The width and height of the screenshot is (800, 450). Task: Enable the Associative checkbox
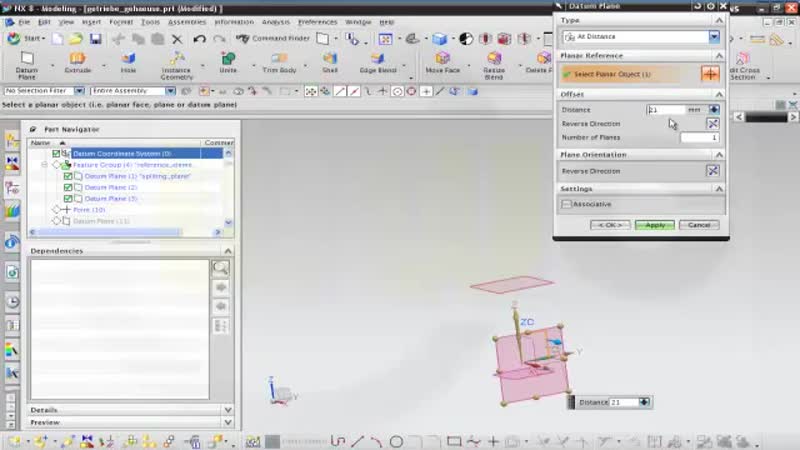(x=566, y=204)
